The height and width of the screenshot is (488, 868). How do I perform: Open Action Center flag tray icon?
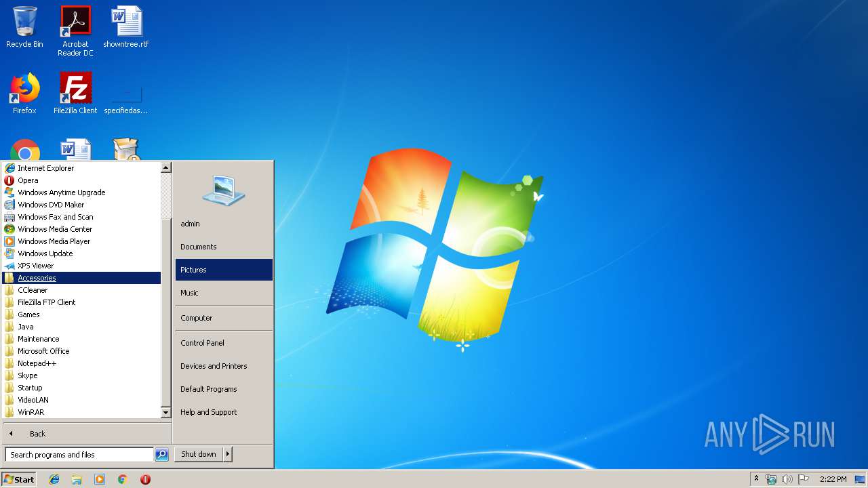(804, 479)
